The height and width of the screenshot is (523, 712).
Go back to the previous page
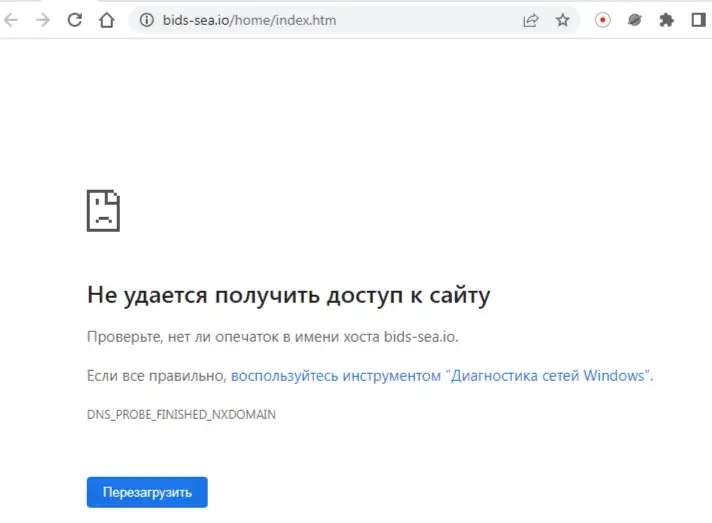click(x=11, y=20)
